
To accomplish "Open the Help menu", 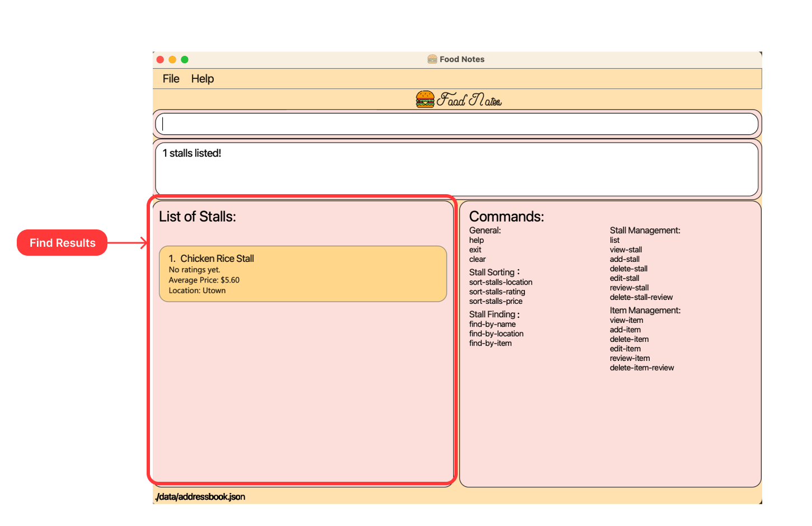I will point(203,79).
